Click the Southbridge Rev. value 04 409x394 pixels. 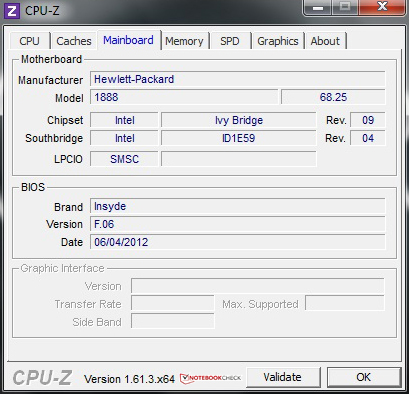[x=368, y=138]
